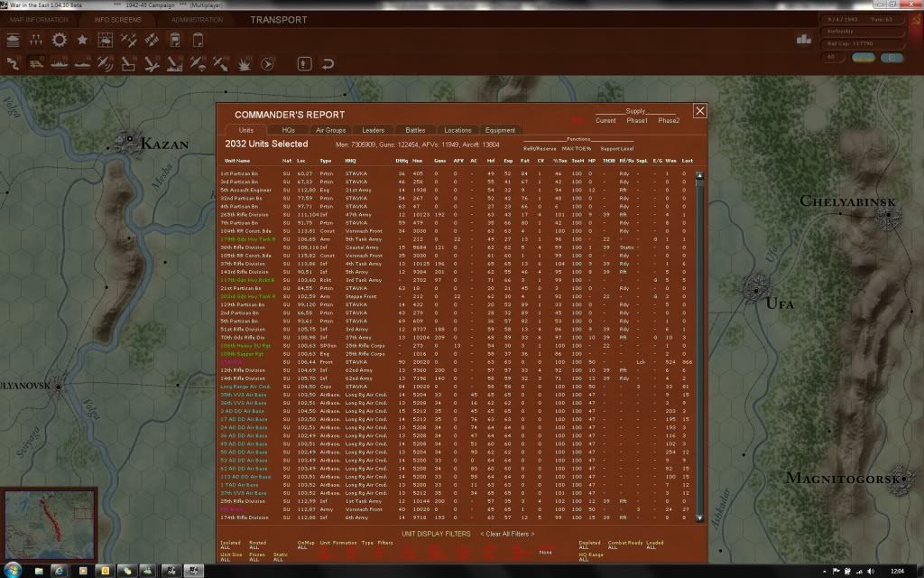
Task: Open the bar chart icon at top right
Action: click(x=804, y=39)
